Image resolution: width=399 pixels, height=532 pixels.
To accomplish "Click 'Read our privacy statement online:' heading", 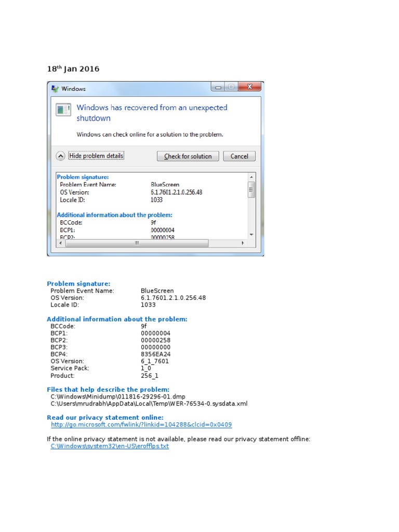I will (x=105, y=417).
